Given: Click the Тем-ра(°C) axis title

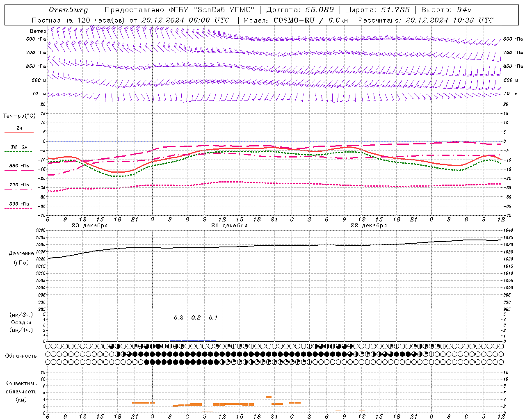Looking at the screenshot, I should click(19, 116).
